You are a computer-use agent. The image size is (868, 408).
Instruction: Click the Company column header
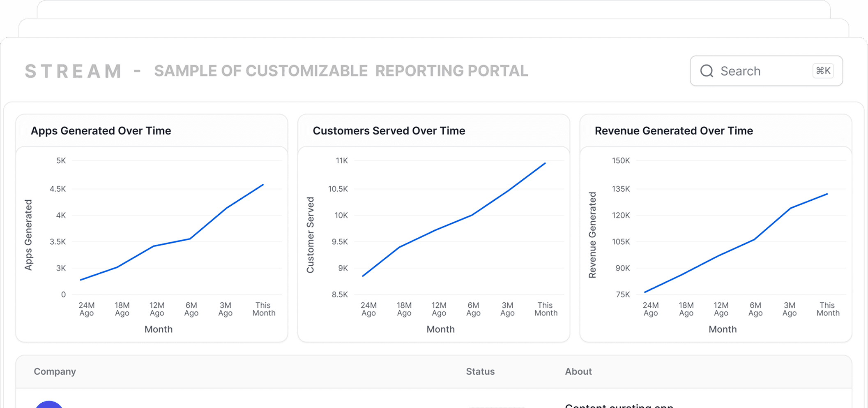55,371
